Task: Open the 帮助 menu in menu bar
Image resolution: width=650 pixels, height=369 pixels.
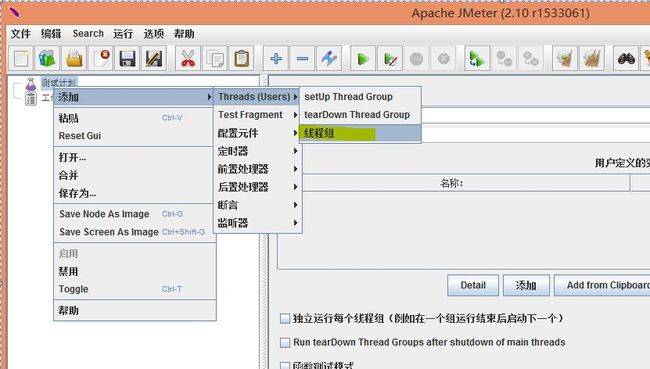Action: (x=184, y=34)
